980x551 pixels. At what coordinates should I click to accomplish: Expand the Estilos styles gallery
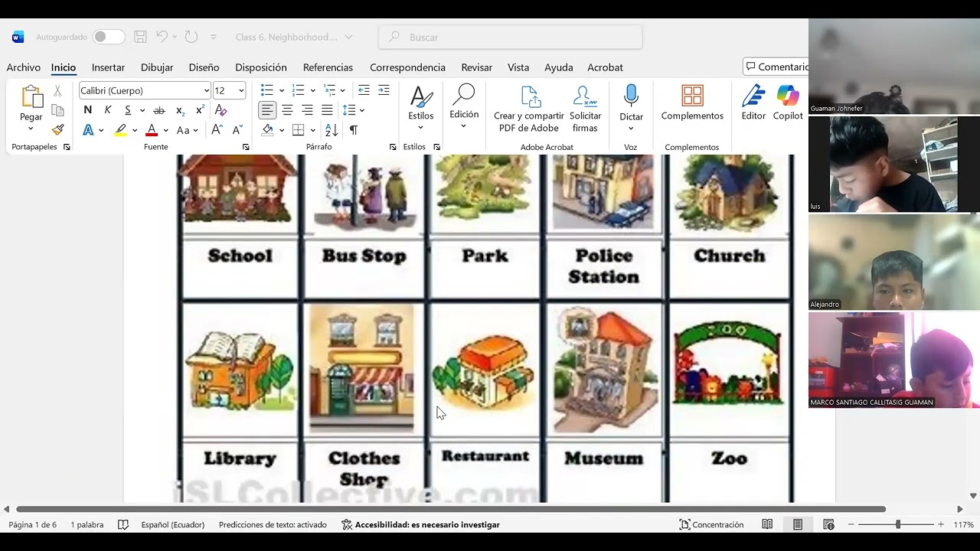point(420,127)
